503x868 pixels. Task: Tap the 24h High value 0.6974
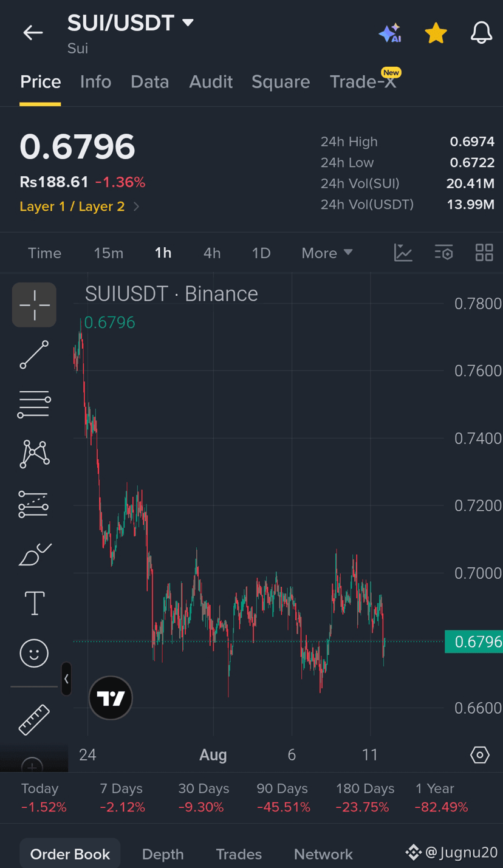pos(472,142)
